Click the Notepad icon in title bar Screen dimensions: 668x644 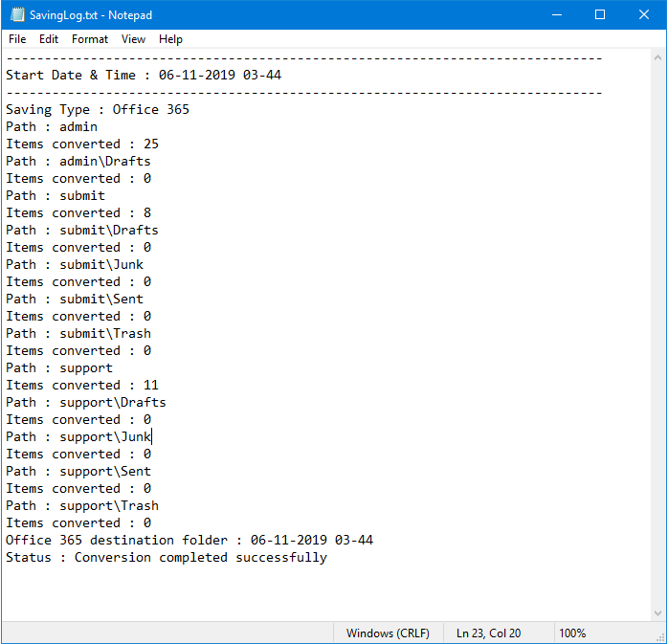tap(16, 15)
